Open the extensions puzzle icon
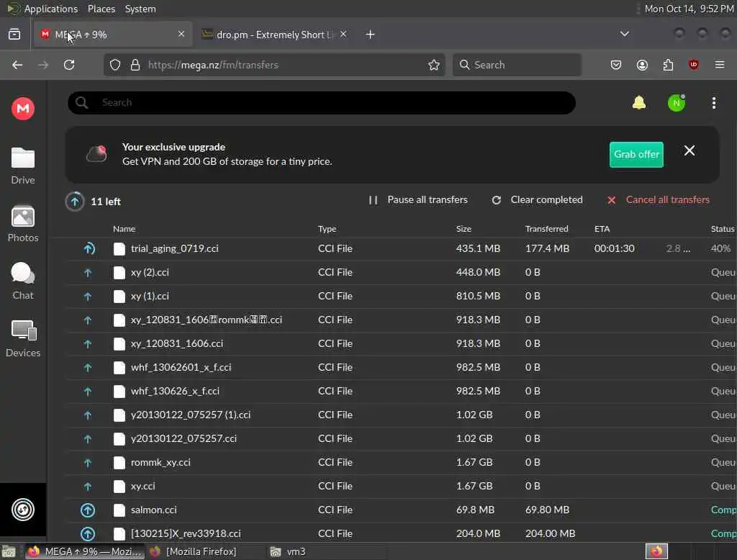Image resolution: width=737 pixels, height=560 pixels. [x=668, y=65]
